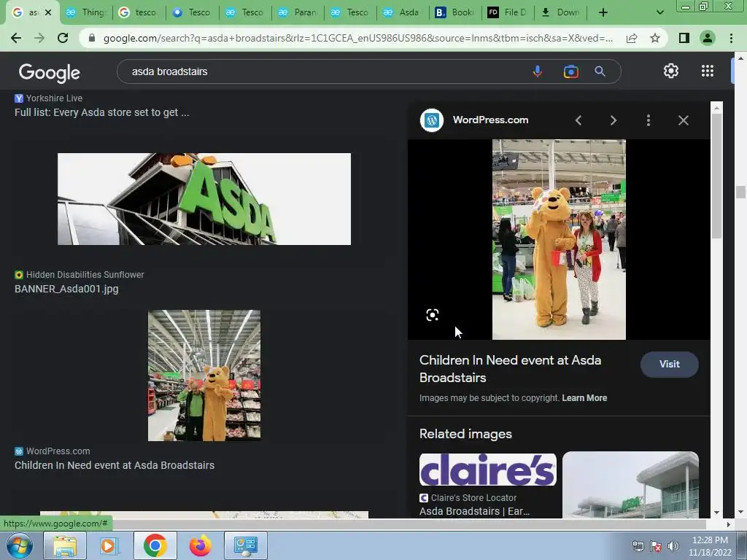The height and width of the screenshot is (560, 747).
Task: Switch to the Paran tab
Action: pos(298,12)
